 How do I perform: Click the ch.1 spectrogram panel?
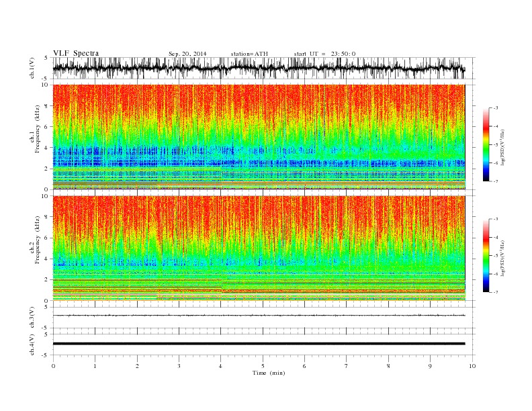coord(259,137)
